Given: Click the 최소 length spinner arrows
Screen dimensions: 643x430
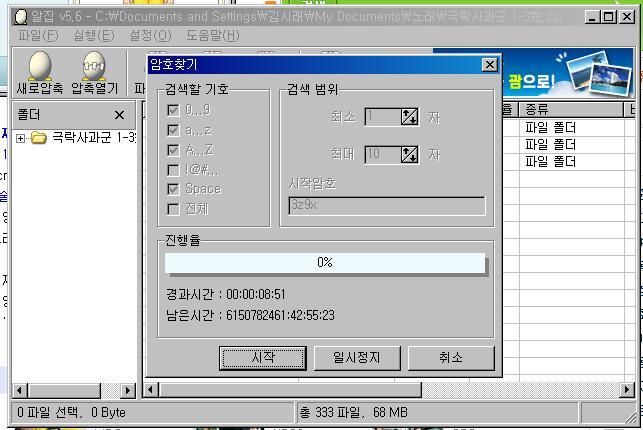Looking at the screenshot, I should [x=410, y=117].
